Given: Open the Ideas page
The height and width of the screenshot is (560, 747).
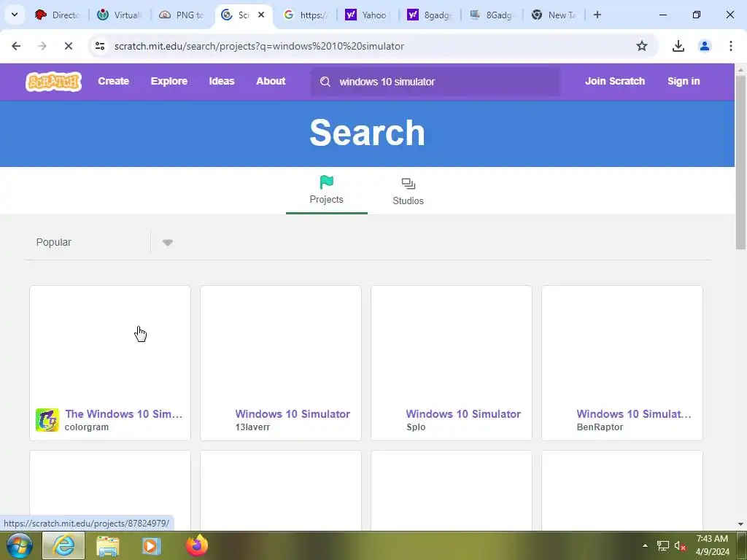Looking at the screenshot, I should tap(222, 81).
